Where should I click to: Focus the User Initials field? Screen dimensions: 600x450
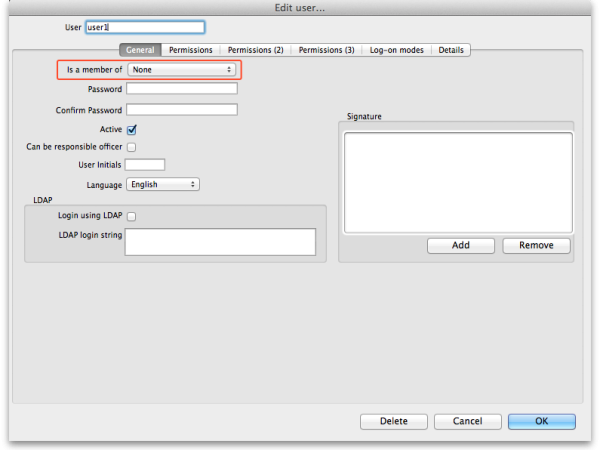pyautogui.click(x=146, y=165)
